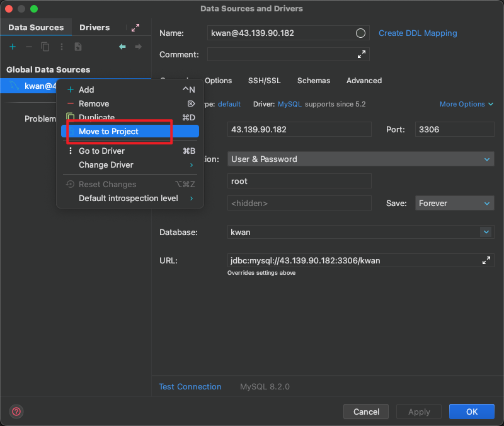
Task: Click the make global/load file toolbar icon
Action: [78, 47]
